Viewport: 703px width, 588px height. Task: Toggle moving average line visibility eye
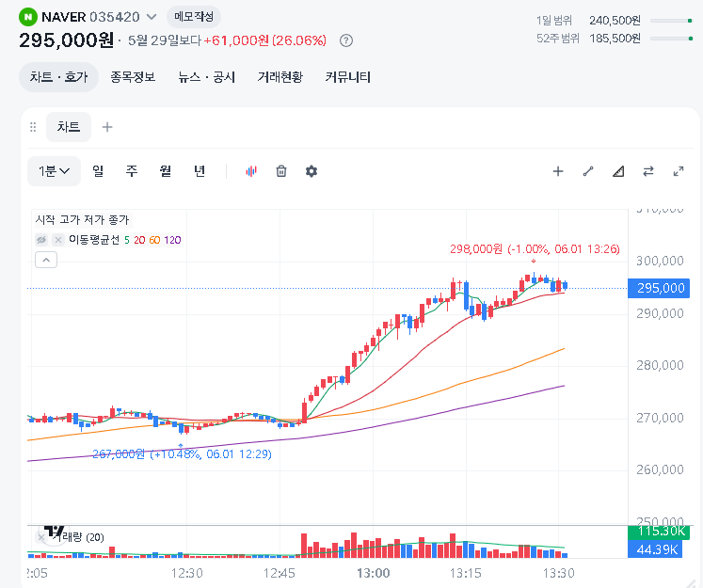pyautogui.click(x=41, y=240)
